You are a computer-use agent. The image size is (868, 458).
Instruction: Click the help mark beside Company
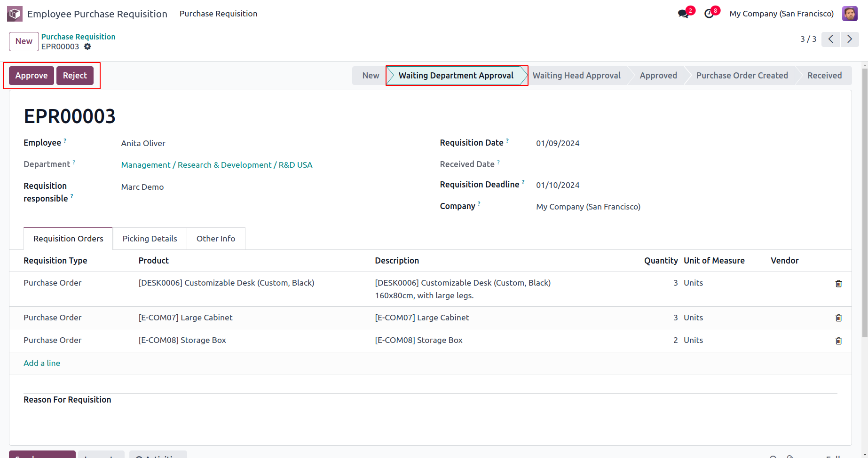479,204
